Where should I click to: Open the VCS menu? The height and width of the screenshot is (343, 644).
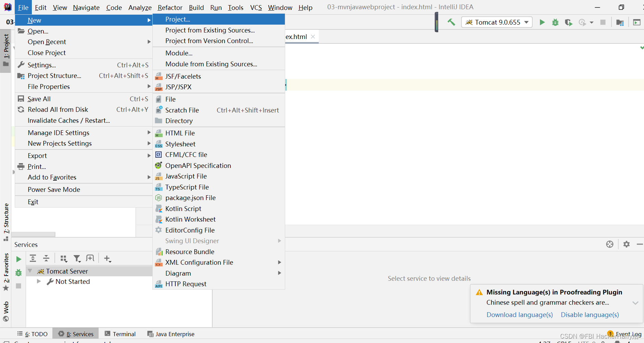tap(256, 8)
